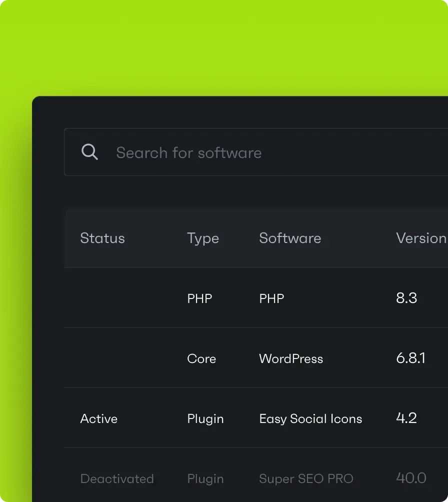This screenshot has width=448, height=502.
Task: Sort the table by the Status column
Action: tap(102, 238)
